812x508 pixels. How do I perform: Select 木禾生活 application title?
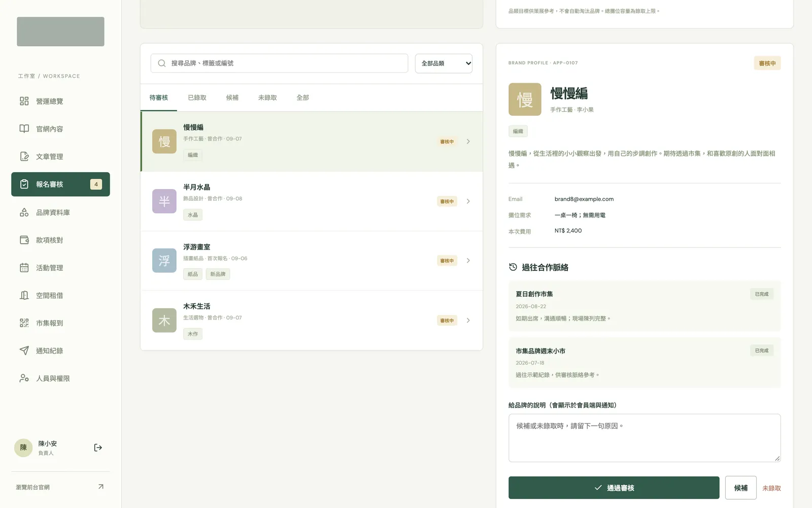click(196, 306)
